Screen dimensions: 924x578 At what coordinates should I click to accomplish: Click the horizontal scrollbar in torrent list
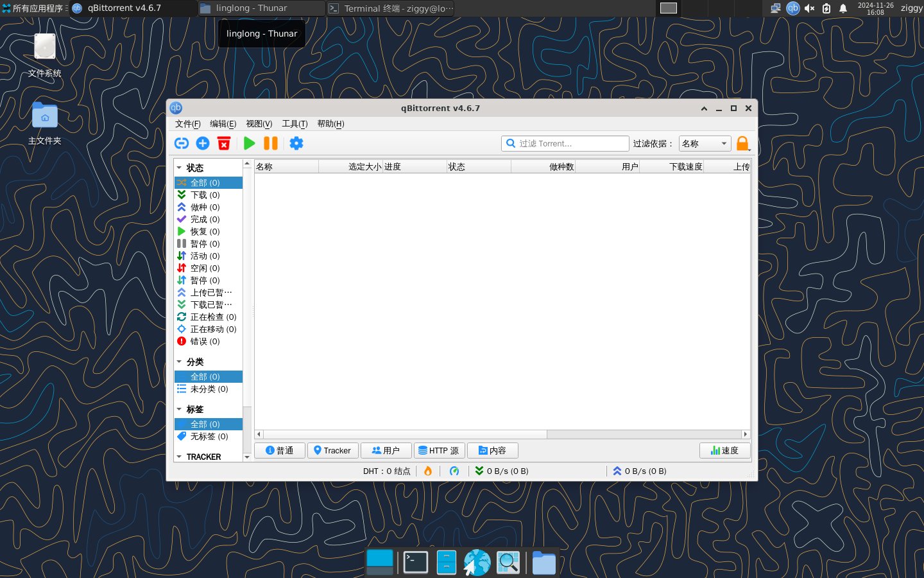point(405,434)
